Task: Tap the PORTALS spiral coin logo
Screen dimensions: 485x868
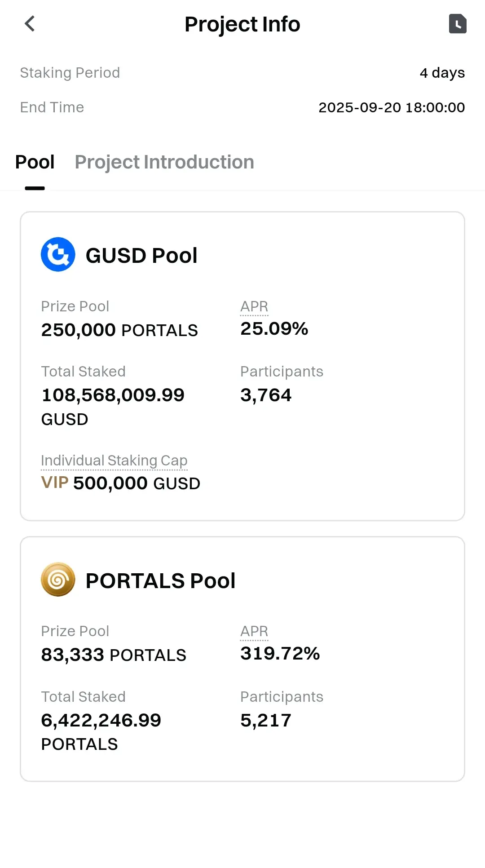Action: (x=58, y=580)
